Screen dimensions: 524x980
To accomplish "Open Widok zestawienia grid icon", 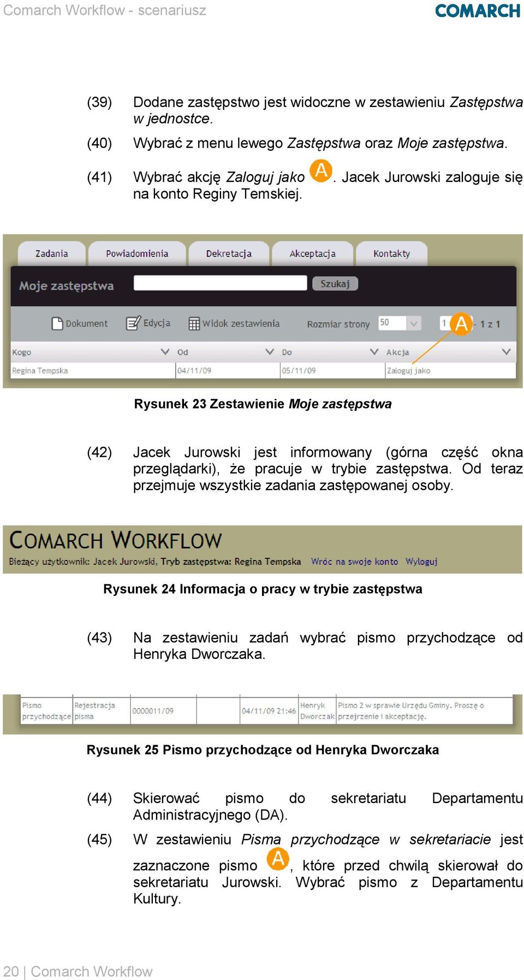I will [x=194, y=323].
